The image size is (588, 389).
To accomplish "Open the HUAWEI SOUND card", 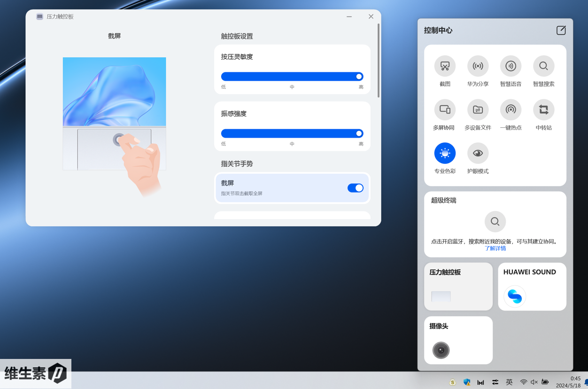I will click(x=532, y=287).
